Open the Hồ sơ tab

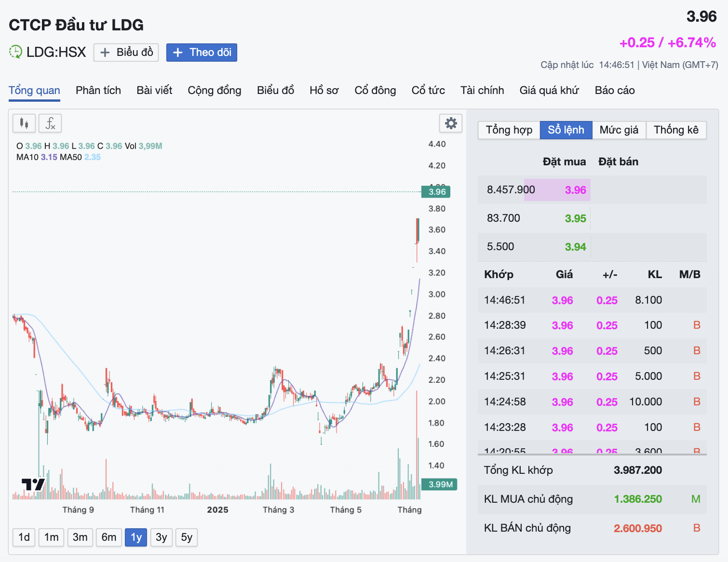pyautogui.click(x=324, y=91)
